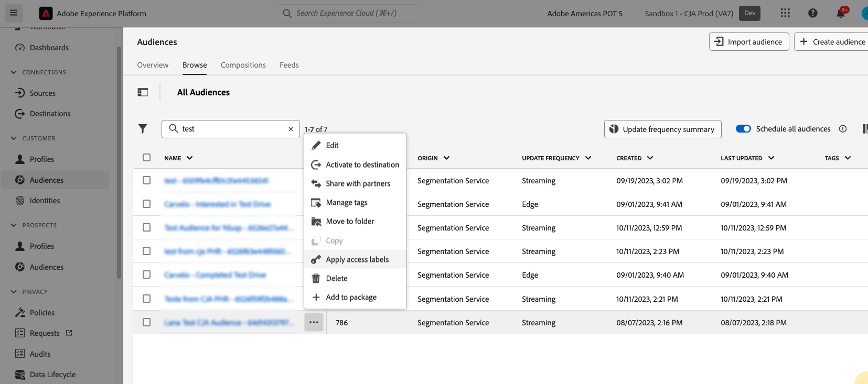
Task: View notifications via the bell icon
Action: coord(841,13)
